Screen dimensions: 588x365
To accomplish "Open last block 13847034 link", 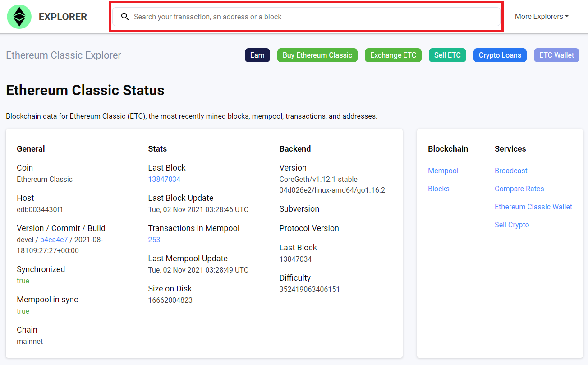I will [164, 179].
